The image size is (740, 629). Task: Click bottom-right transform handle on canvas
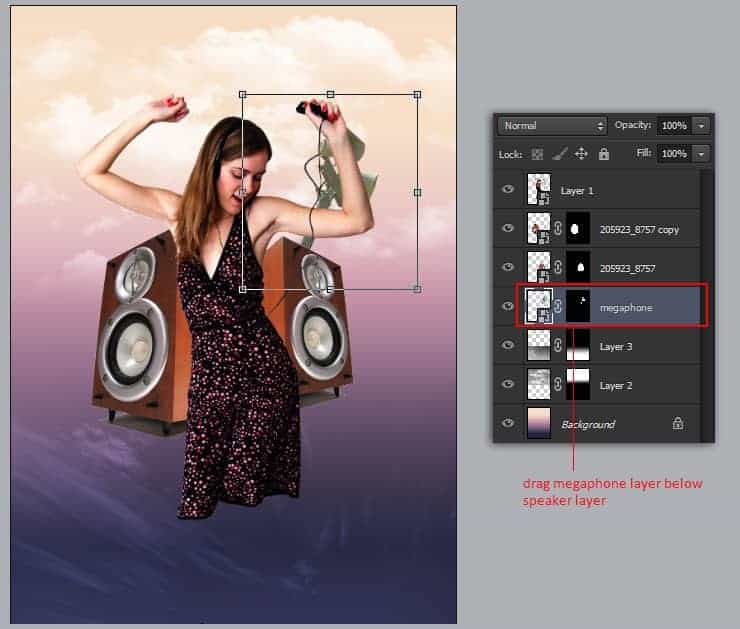point(417,289)
